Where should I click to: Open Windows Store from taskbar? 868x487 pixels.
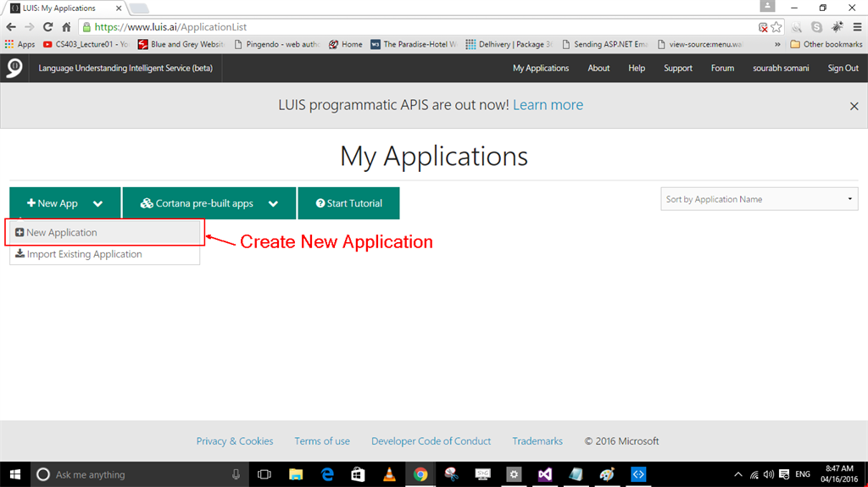359,474
